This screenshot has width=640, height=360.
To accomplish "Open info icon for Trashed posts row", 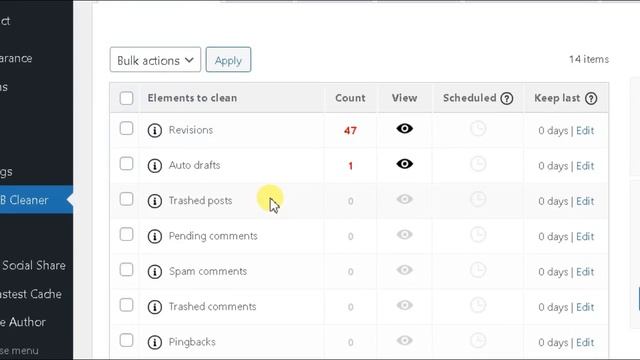I will point(155,201).
